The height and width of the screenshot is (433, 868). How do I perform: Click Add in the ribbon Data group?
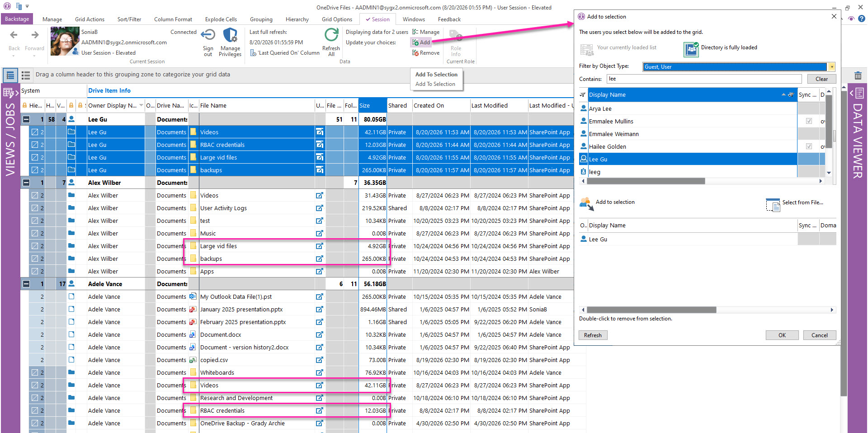tap(421, 42)
